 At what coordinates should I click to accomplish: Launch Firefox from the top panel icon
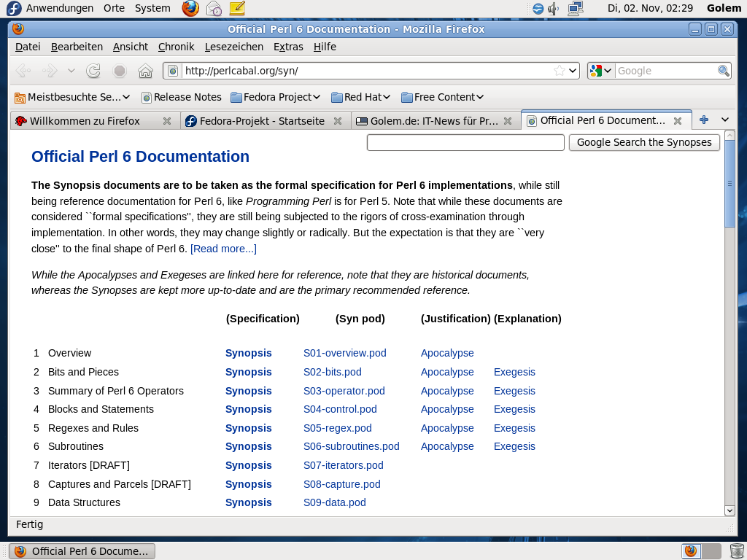(x=190, y=9)
